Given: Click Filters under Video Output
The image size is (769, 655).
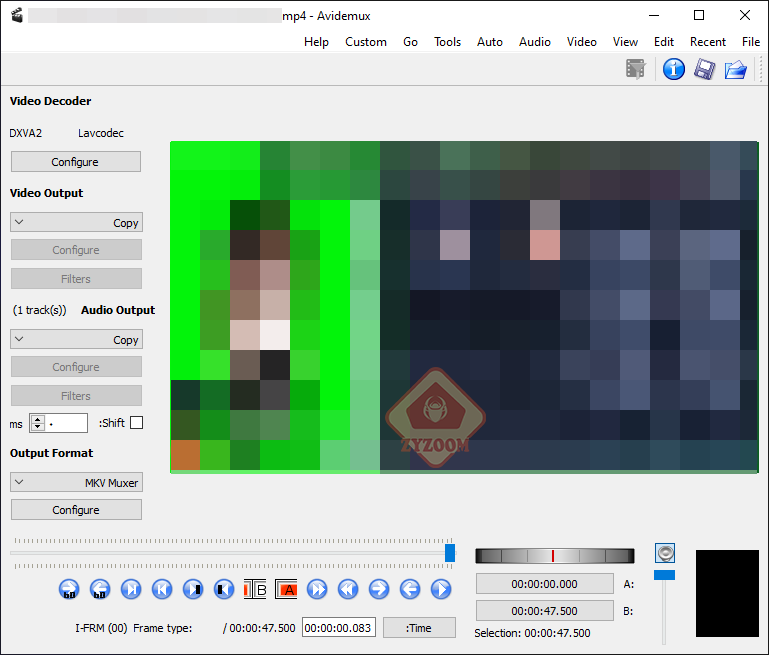Looking at the screenshot, I should point(76,279).
